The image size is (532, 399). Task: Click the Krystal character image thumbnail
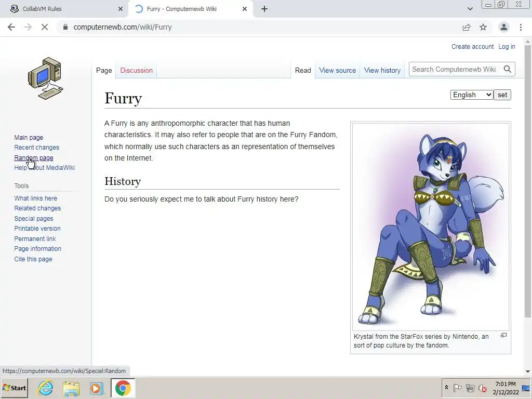pyautogui.click(x=431, y=227)
